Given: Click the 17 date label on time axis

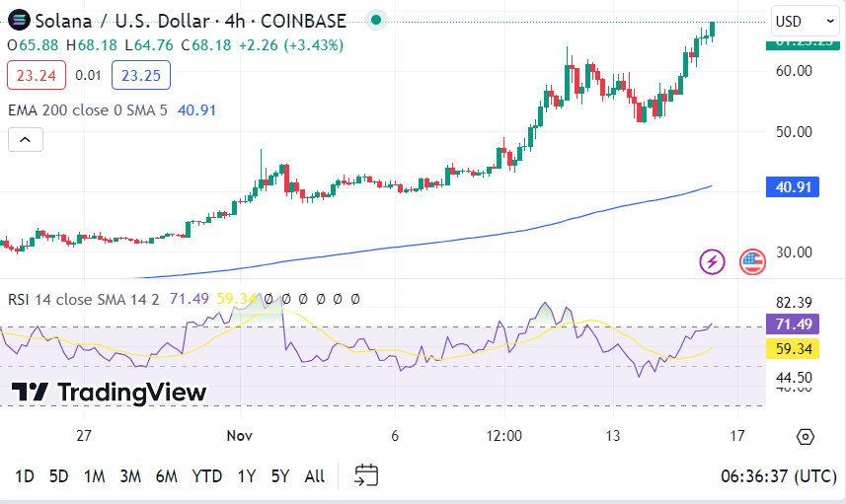Looking at the screenshot, I should 737,436.
